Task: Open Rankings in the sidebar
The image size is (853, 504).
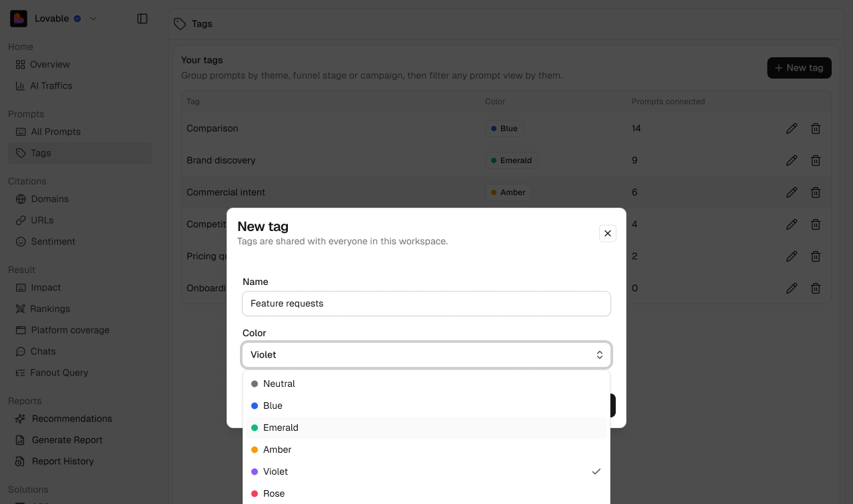Action: 80,309
